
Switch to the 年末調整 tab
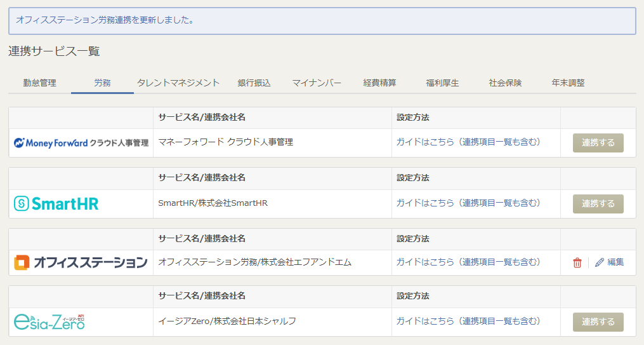click(x=568, y=83)
